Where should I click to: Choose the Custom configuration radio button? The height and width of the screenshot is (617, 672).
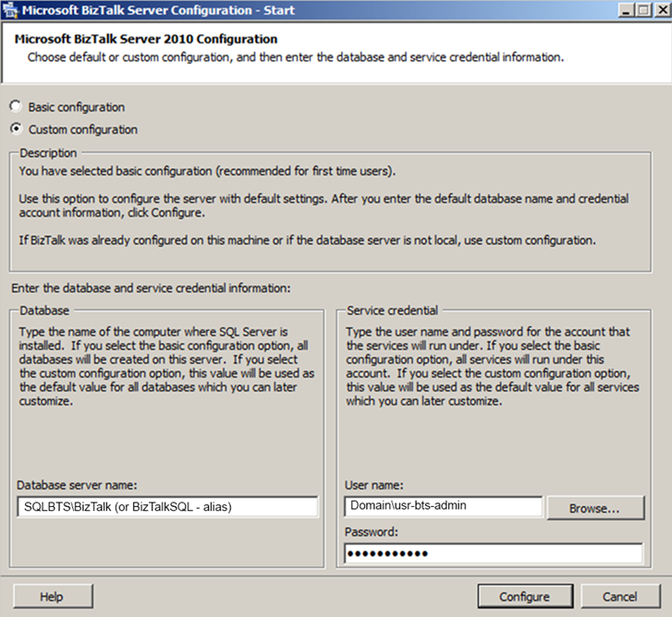pos(16,129)
